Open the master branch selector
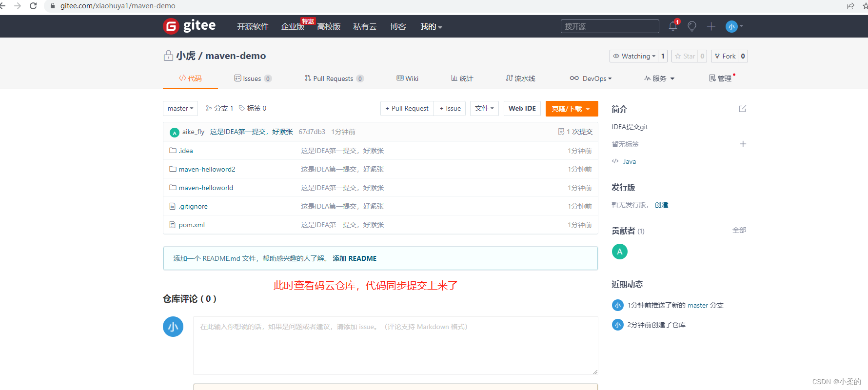The image size is (868, 390). [180, 108]
